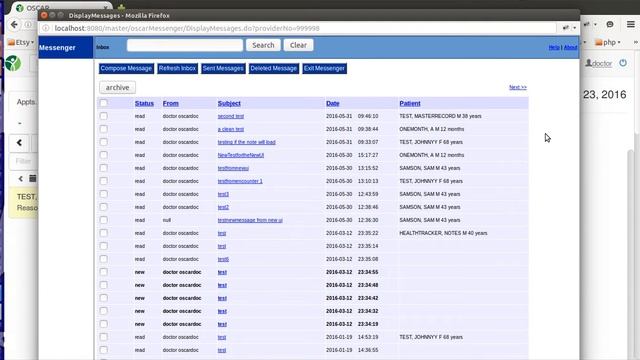Check the box for the message from null
640x360 pixels.
pos(104,220)
